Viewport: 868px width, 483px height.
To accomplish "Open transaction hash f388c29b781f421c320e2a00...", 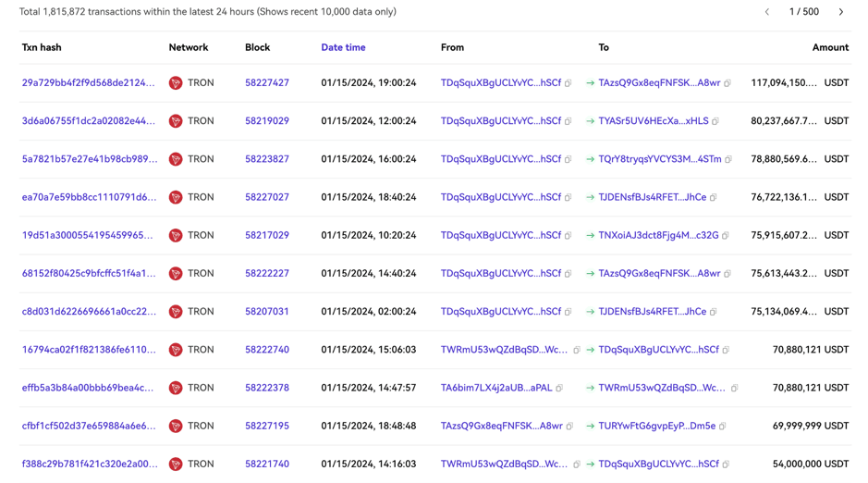I will pyautogui.click(x=88, y=464).
